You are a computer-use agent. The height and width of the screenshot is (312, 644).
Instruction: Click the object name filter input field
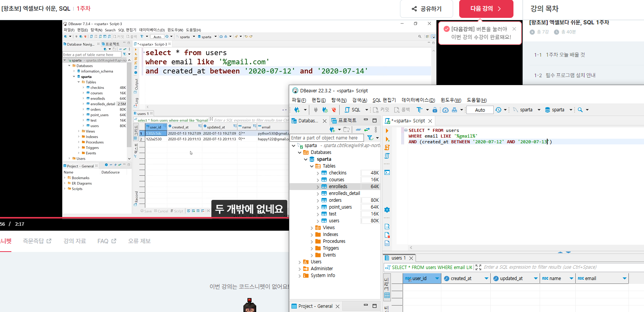pos(327,138)
